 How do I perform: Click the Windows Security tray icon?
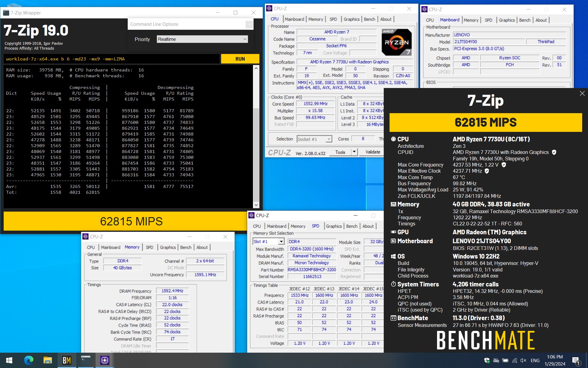pyautogui.click(x=487, y=360)
